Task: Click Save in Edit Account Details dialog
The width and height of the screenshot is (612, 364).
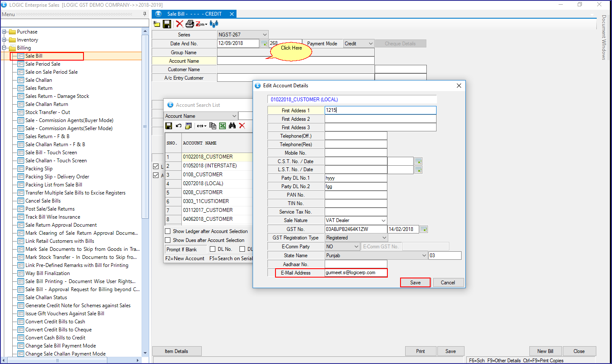Action: [x=415, y=283]
